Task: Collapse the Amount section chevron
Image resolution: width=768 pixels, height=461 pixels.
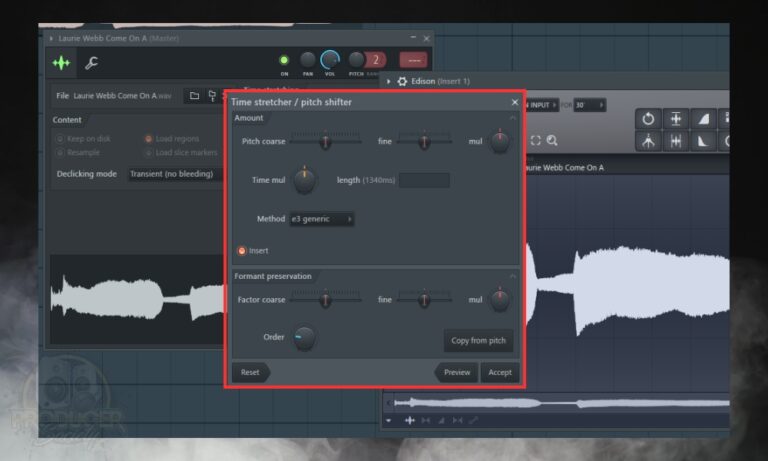Action: (512, 118)
